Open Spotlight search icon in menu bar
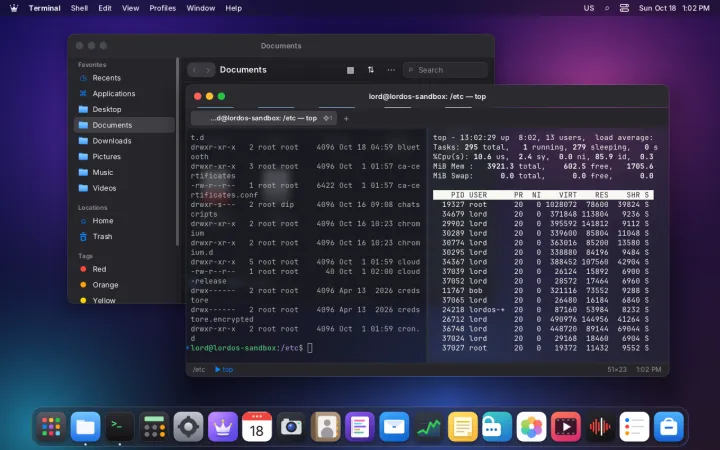 coord(607,8)
